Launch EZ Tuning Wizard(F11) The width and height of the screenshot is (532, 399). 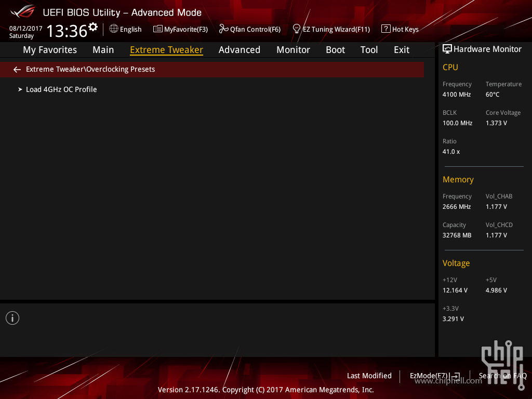336,30
